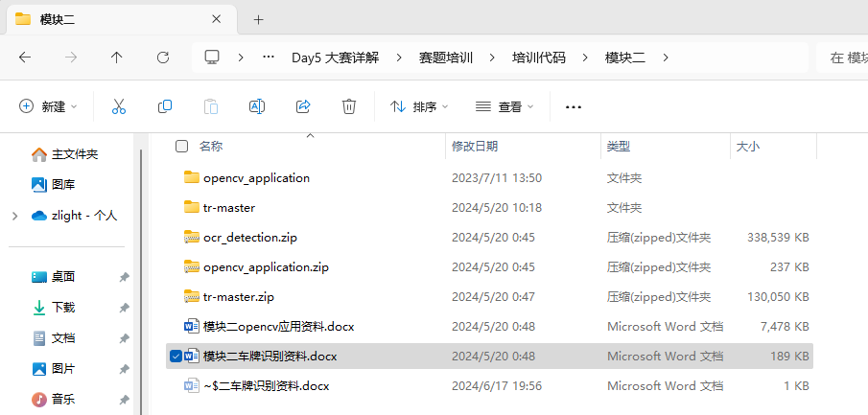Open the 查看 view dropdown

click(504, 106)
